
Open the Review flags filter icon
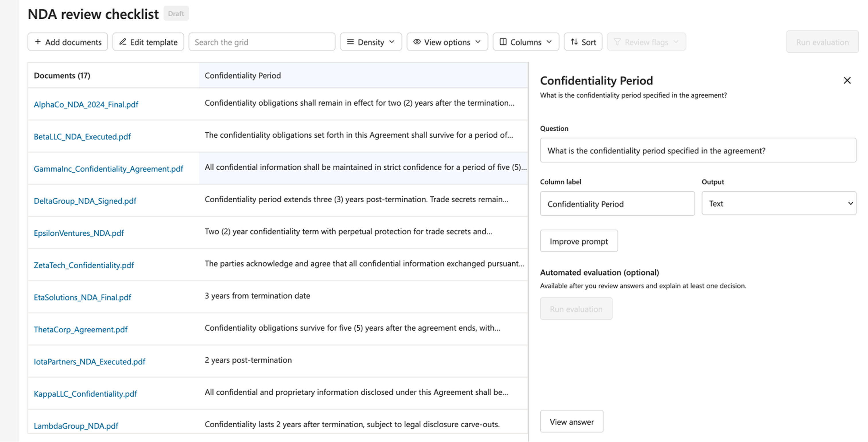pyautogui.click(x=617, y=42)
